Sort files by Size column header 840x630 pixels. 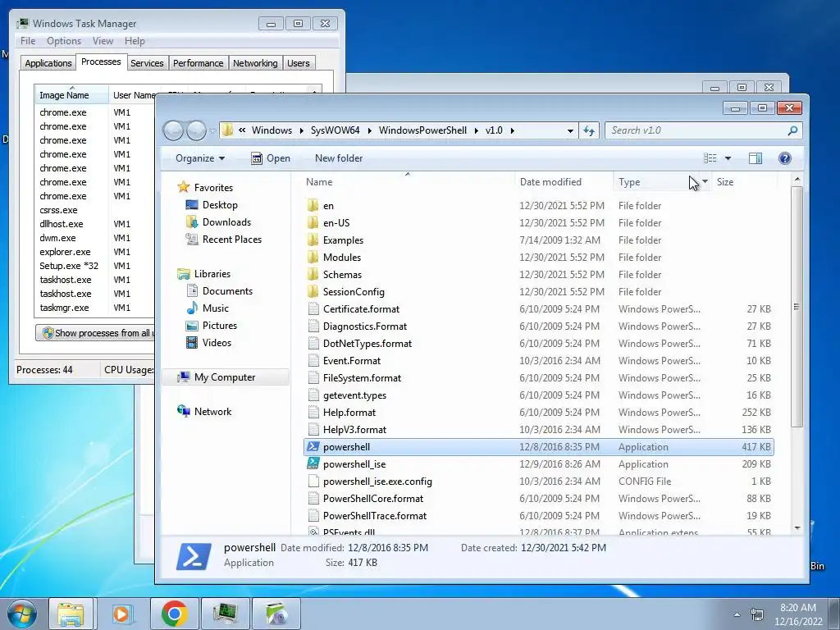tap(743, 181)
